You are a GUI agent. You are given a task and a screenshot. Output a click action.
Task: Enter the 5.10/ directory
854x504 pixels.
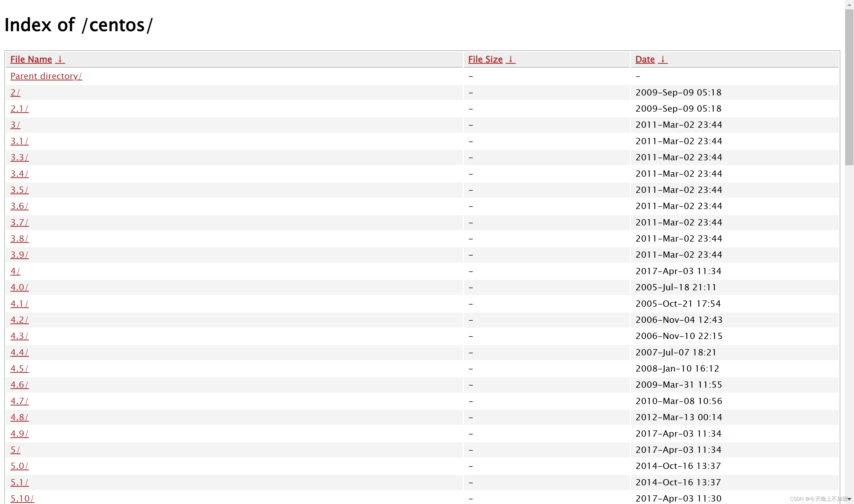coord(22,499)
